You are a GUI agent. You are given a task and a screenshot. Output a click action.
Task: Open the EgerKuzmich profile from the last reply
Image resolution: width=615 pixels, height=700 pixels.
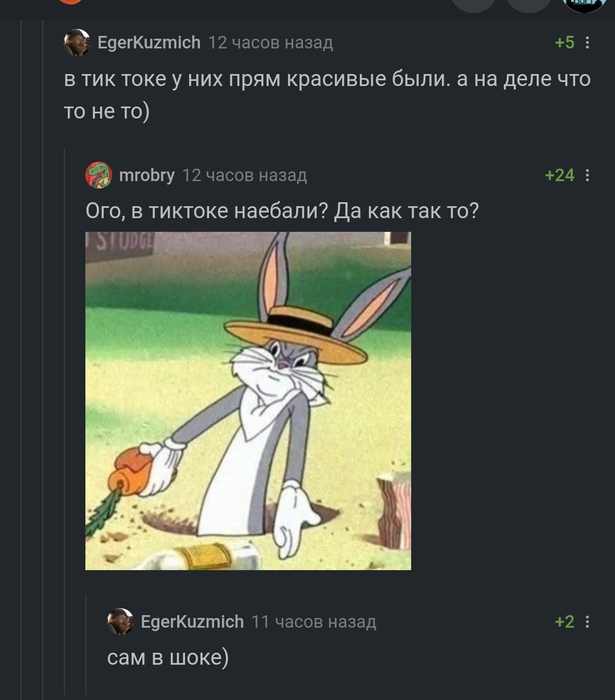(192, 621)
